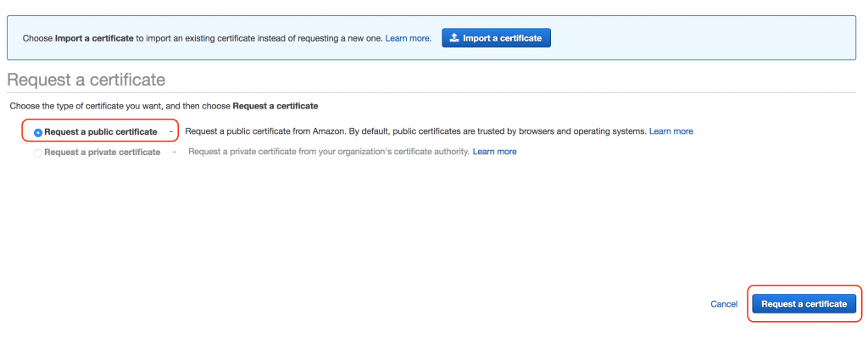Open the Learn more link in blue banner

coord(408,39)
